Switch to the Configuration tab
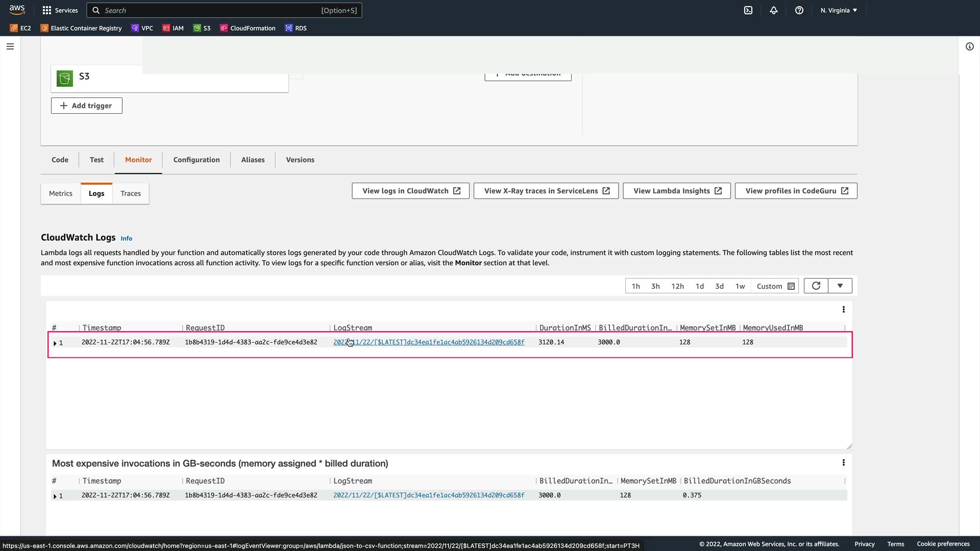This screenshot has height=551, width=980. [x=196, y=160]
